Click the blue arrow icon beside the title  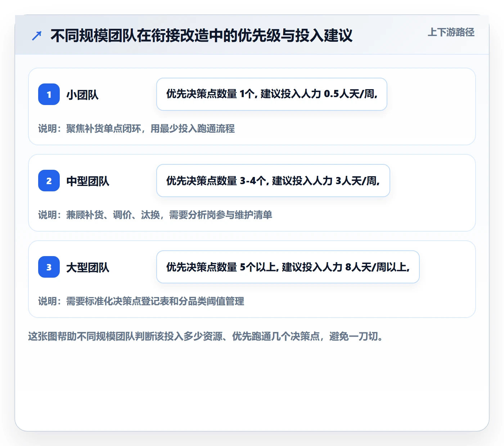37,36
